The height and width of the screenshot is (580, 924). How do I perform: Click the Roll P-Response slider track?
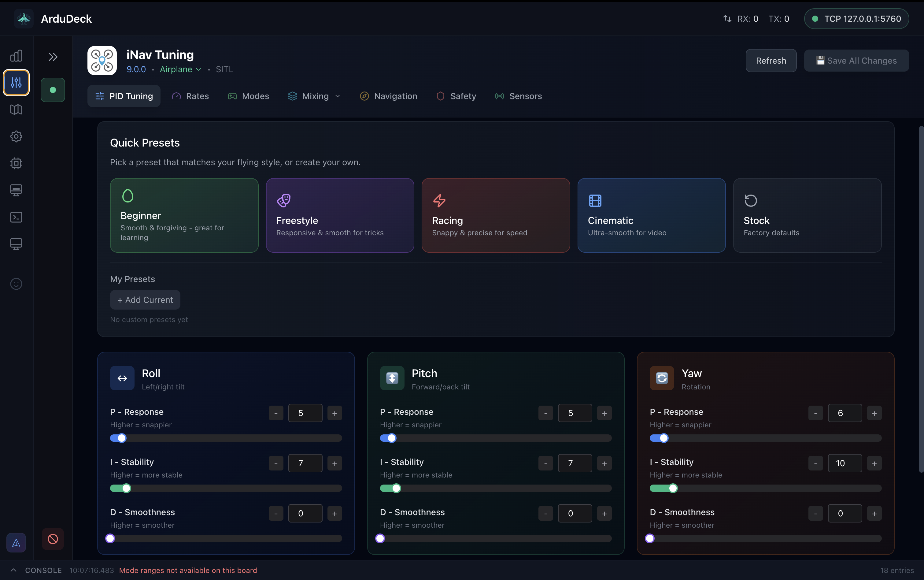[226, 438]
